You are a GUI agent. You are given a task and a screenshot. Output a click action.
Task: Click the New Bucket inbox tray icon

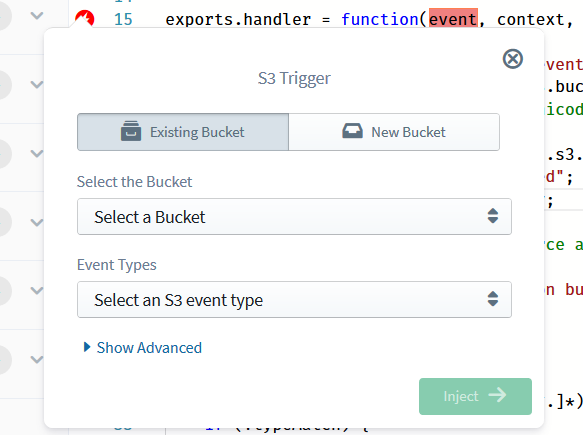[x=352, y=131]
